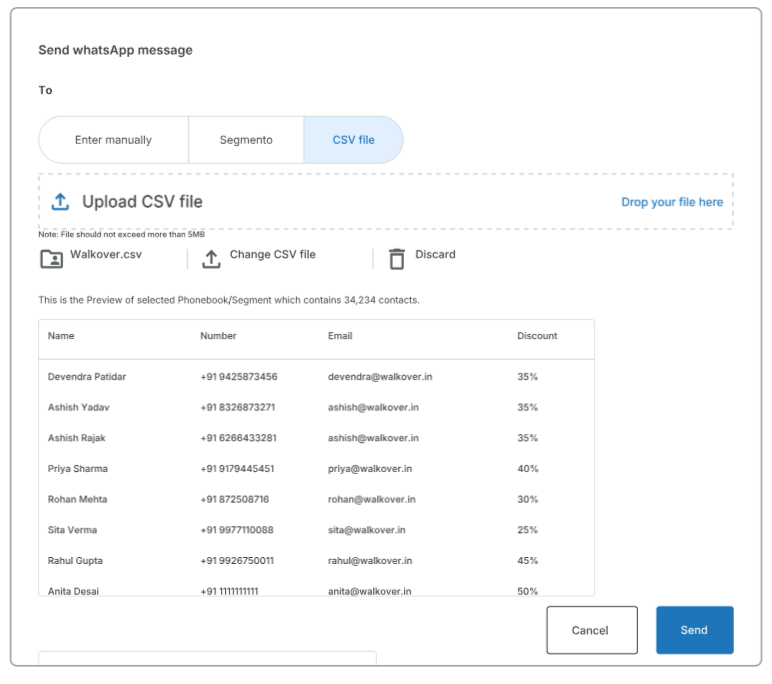Viewport: 772px width, 684px height.
Task: Click the Discount column header
Action: pyautogui.click(x=537, y=336)
